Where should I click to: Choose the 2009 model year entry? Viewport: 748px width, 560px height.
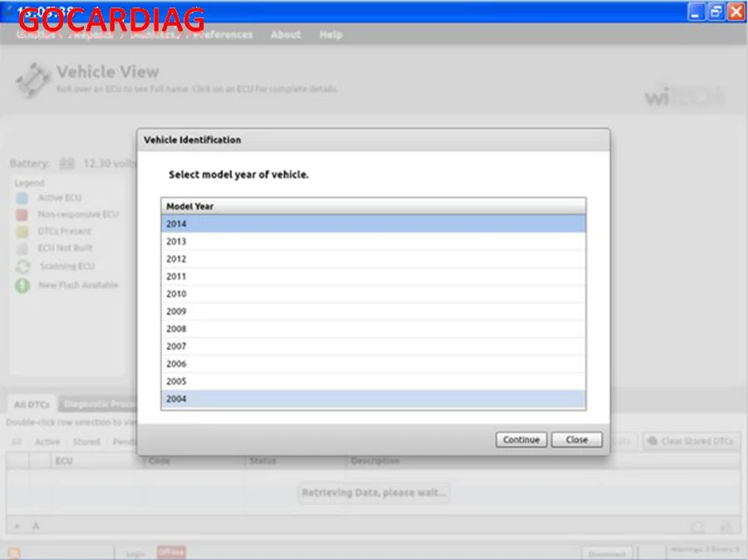click(x=373, y=312)
